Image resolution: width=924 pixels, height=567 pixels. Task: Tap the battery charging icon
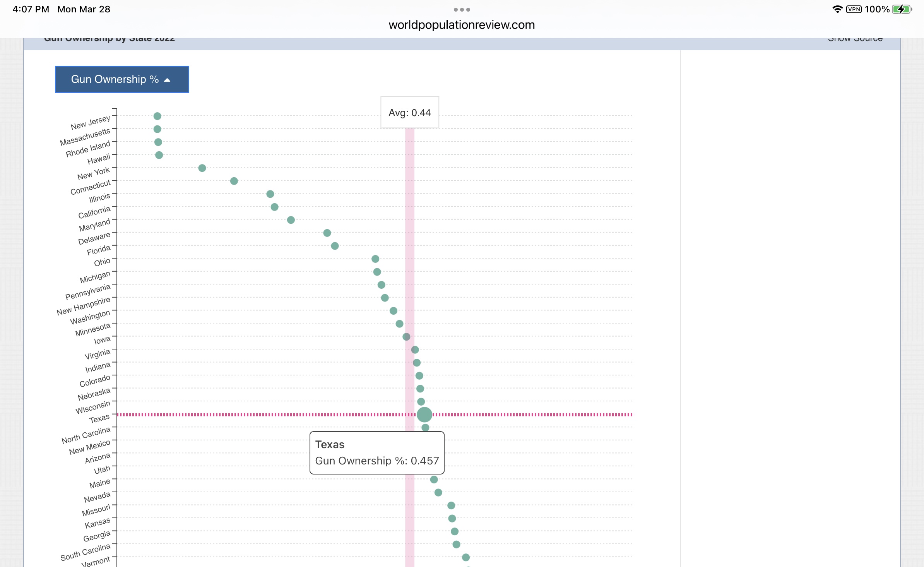click(902, 9)
